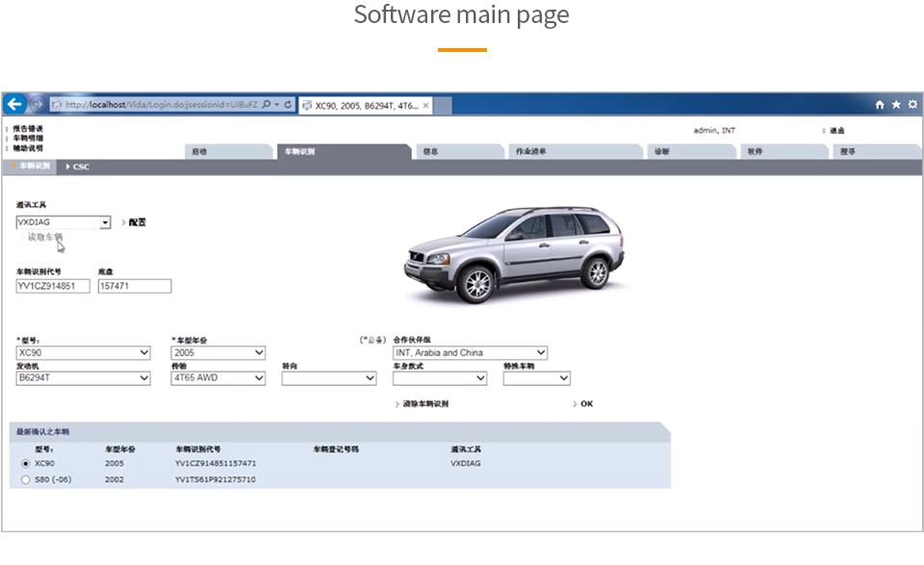Switch to the 诊断 tab
Screen dimensions: 924x565
tap(662, 151)
